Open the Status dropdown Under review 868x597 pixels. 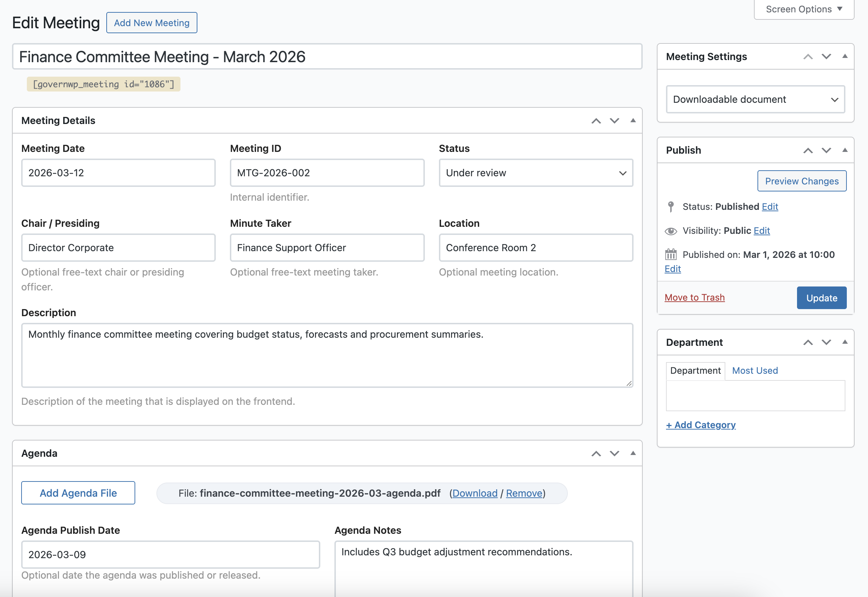[535, 173]
